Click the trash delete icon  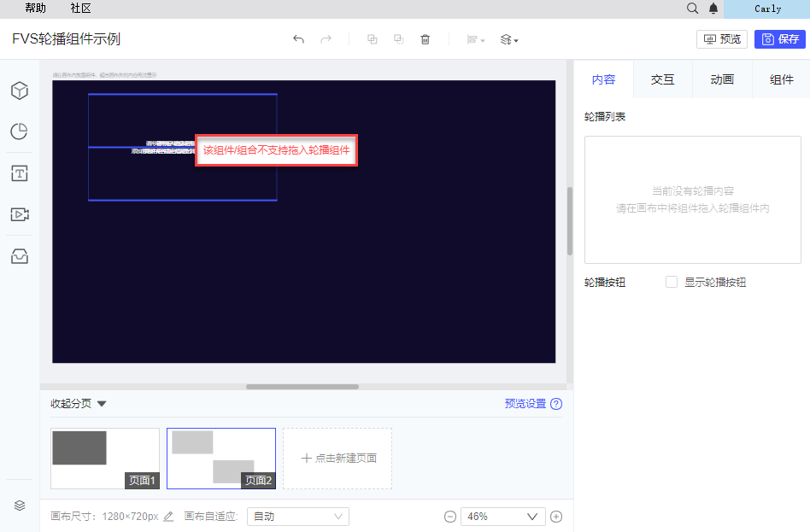tap(426, 39)
